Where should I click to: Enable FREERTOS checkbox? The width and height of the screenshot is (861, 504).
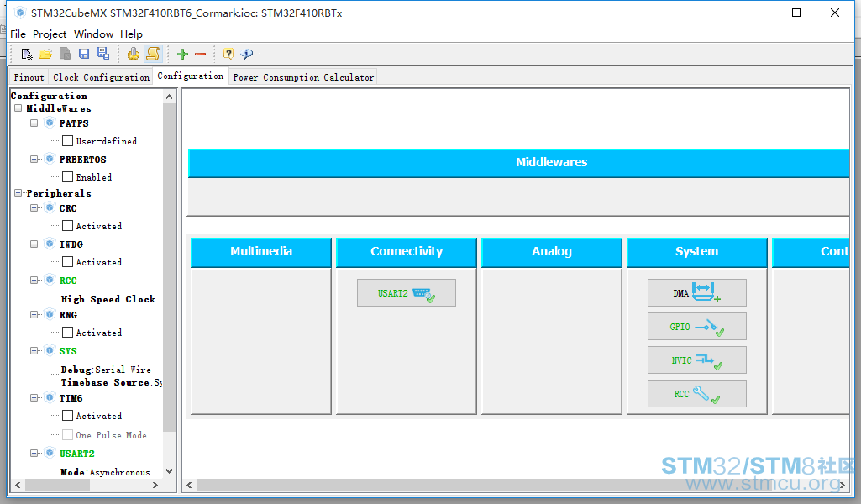67,176
